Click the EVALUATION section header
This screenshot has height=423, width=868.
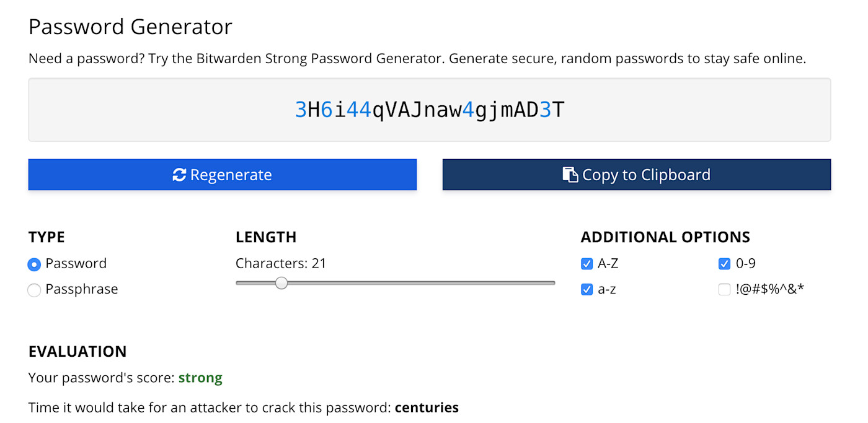(77, 351)
